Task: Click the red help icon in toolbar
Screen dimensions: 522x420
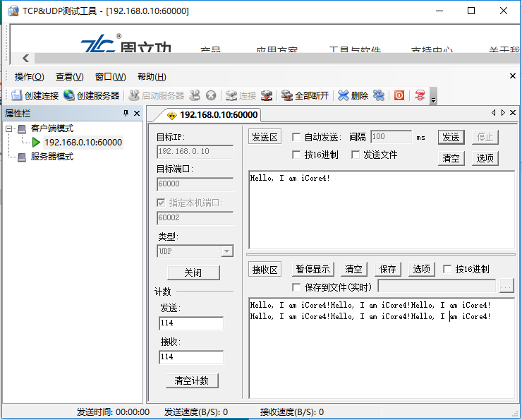Action: (420, 95)
